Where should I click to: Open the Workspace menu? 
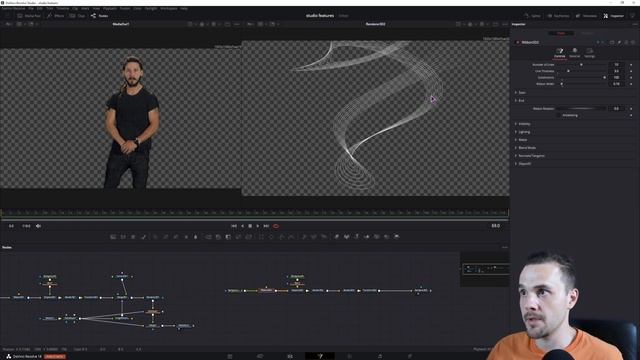point(169,8)
